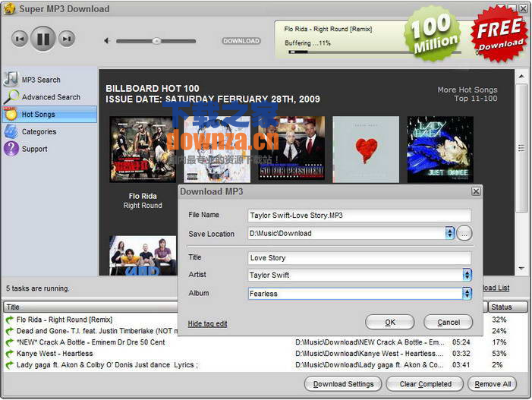Viewport: 532px width, 400px height.
Task: Browse for save folder with ellipsis button
Action: click(464, 234)
